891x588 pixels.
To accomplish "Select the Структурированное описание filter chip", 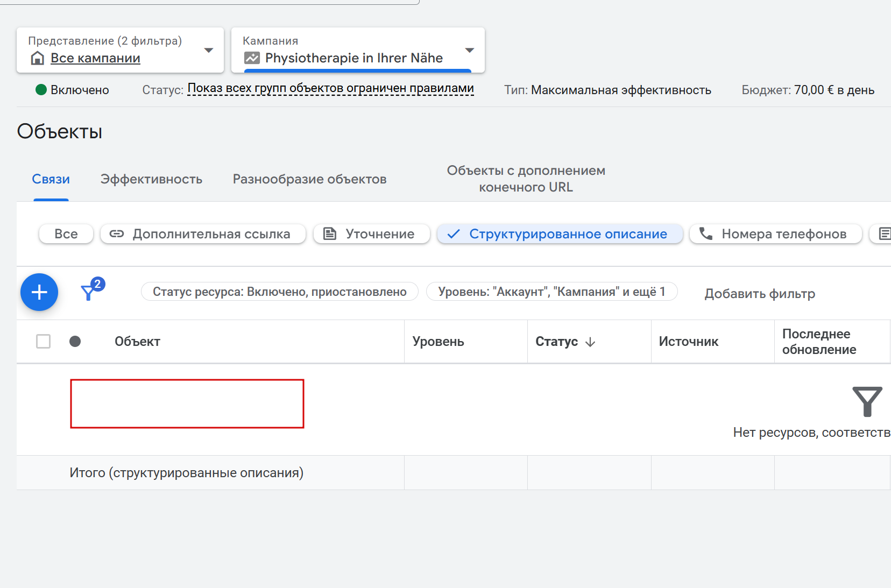I will tap(560, 234).
